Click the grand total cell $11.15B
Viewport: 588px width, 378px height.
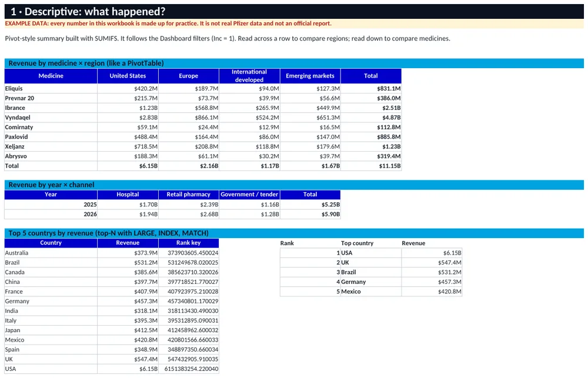tap(371, 166)
